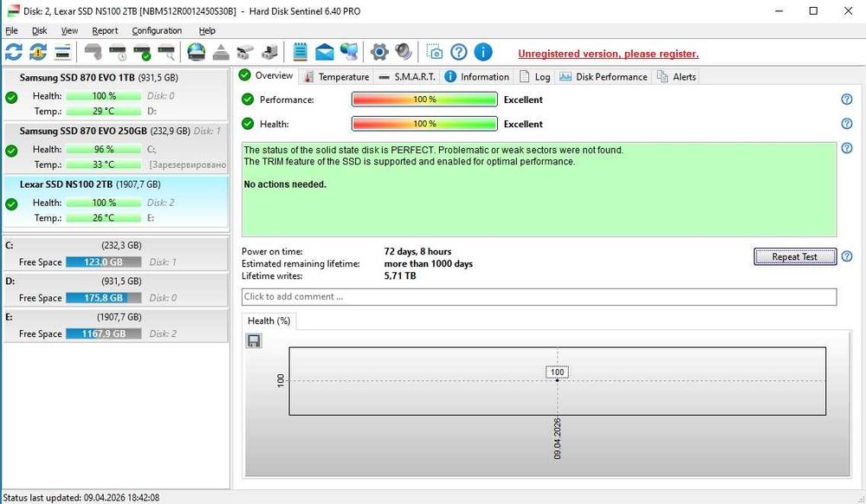The width and height of the screenshot is (866, 504).
Task: Select Samsung SSD 870 EVO 1TB disk
Action: 116,94
